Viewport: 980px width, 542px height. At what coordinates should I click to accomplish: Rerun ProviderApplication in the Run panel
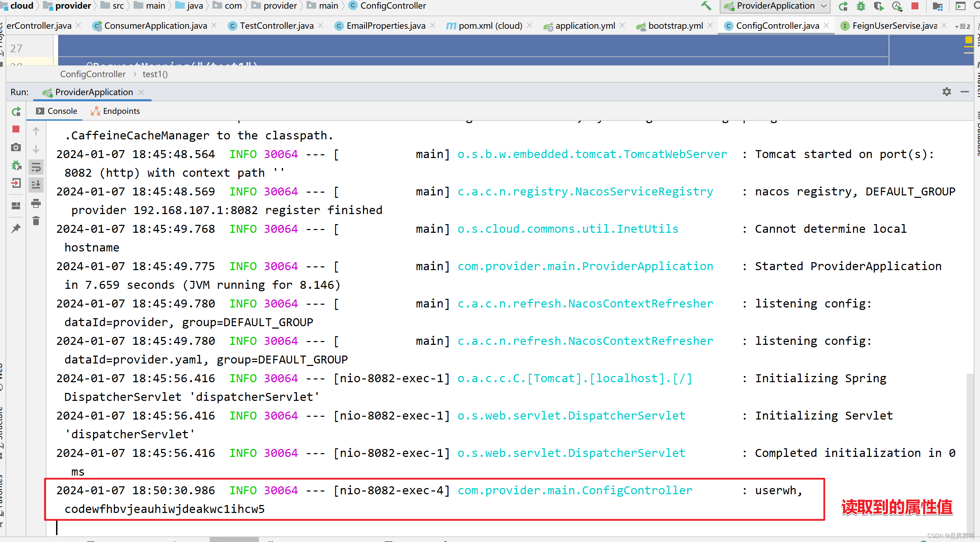[x=16, y=111]
